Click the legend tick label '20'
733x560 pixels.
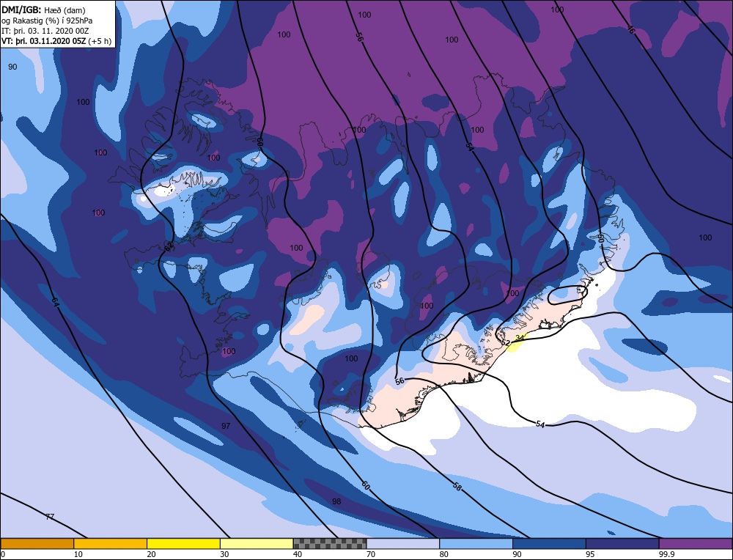152,554
